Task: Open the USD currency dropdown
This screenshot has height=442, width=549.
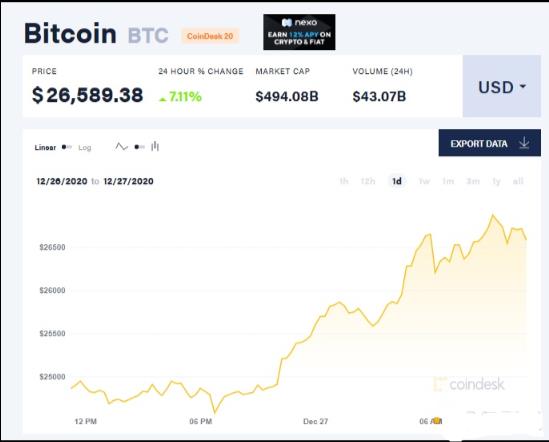Action: click(502, 86)
